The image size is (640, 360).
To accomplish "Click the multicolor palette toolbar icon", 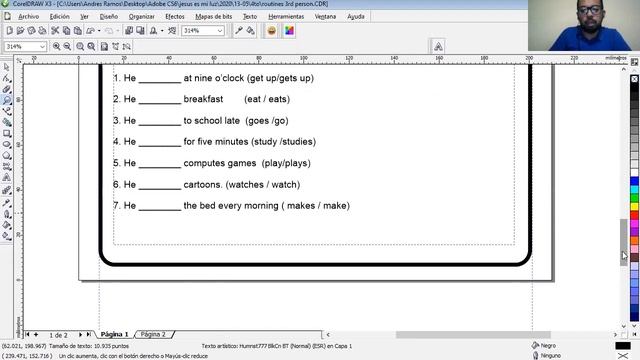I will pos(289,31).
